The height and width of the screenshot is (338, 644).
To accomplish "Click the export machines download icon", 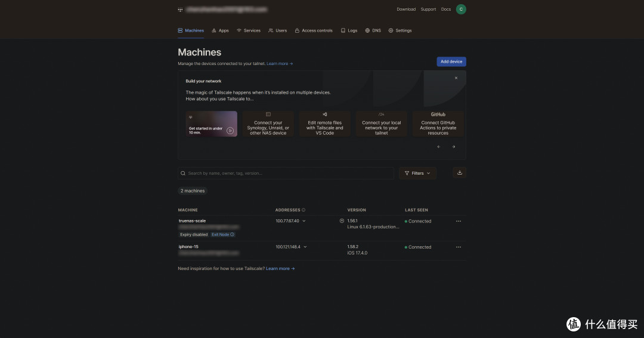I will tap(460, 173).
